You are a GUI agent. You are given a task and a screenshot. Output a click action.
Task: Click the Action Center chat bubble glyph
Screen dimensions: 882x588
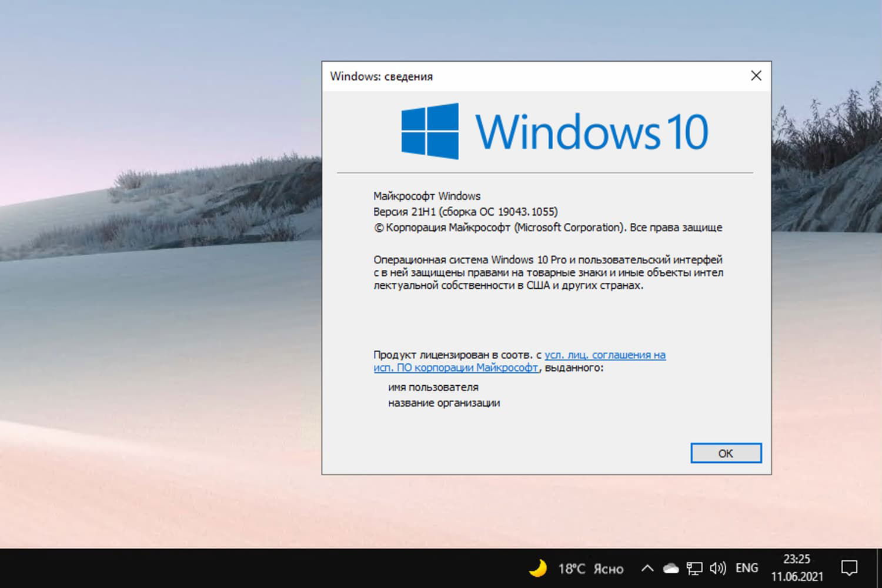(x=851, y=567)
